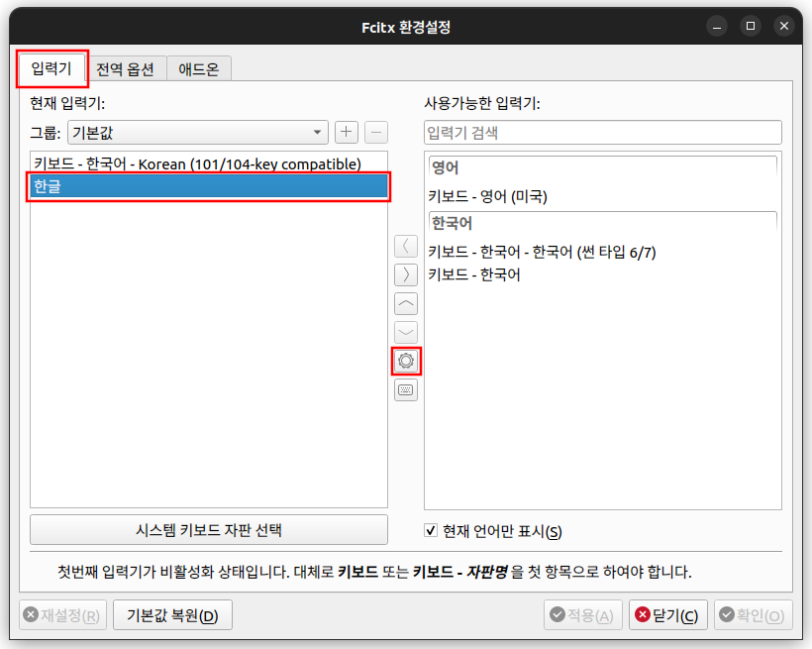
Task: Click the down arrow to move input method down
Action: click(405, 332)
